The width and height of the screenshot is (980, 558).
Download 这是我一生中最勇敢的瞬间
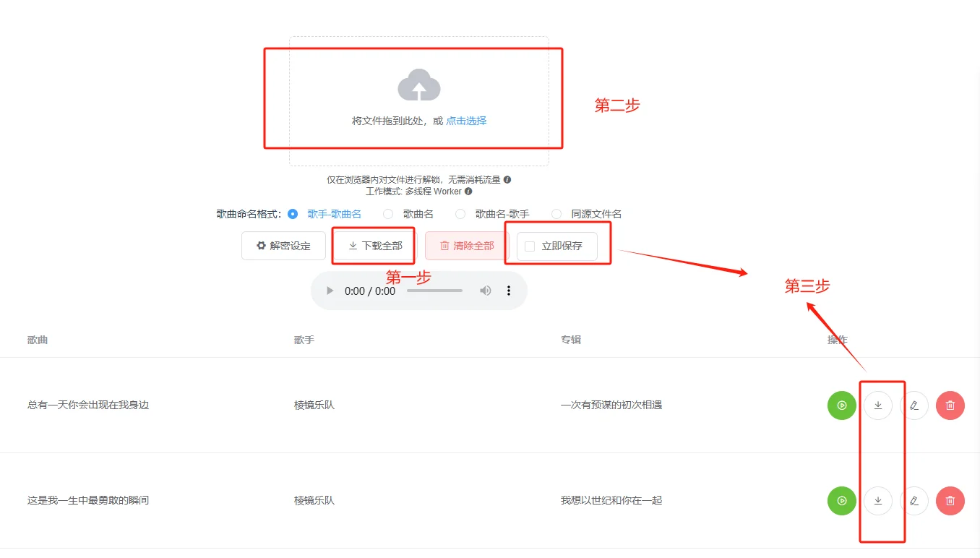pos(878,501)
